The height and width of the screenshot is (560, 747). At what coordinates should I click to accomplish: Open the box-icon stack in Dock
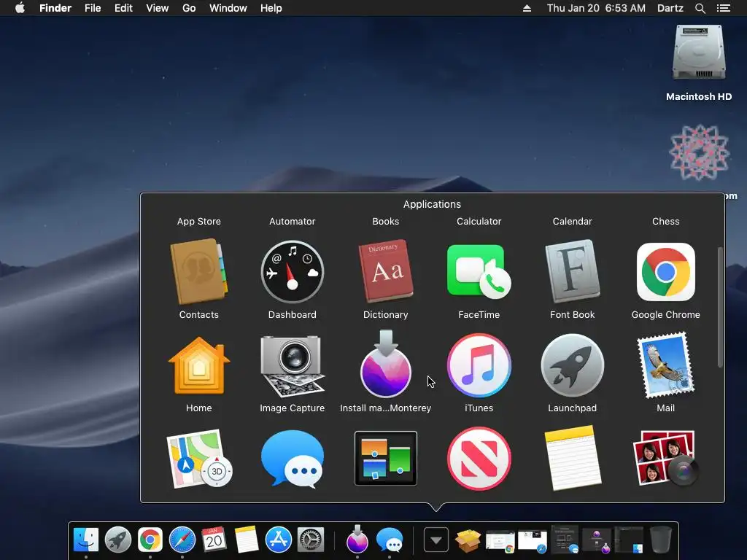point(468,540)
